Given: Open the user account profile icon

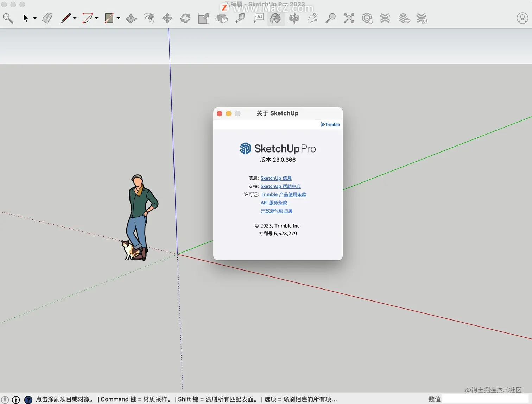Looking at the screenshot, I should click(522, 18).
